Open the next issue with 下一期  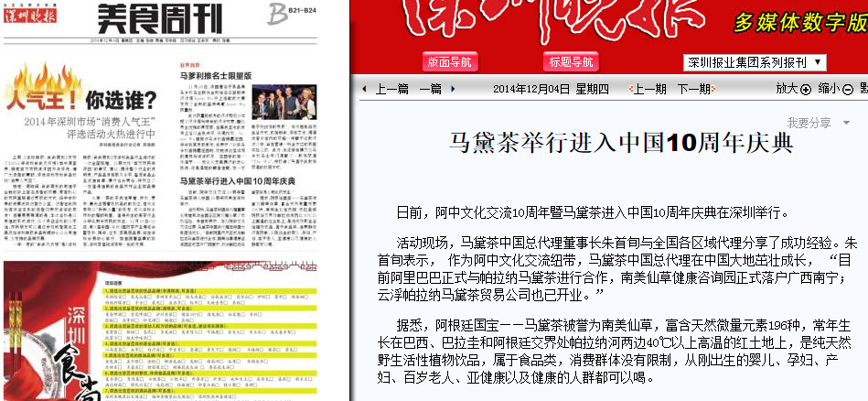coord(693,89)
